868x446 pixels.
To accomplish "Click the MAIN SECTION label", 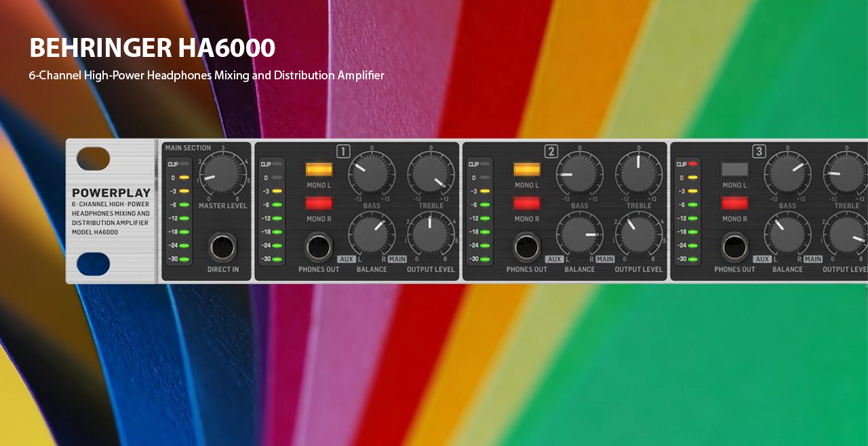I will 188,148.
